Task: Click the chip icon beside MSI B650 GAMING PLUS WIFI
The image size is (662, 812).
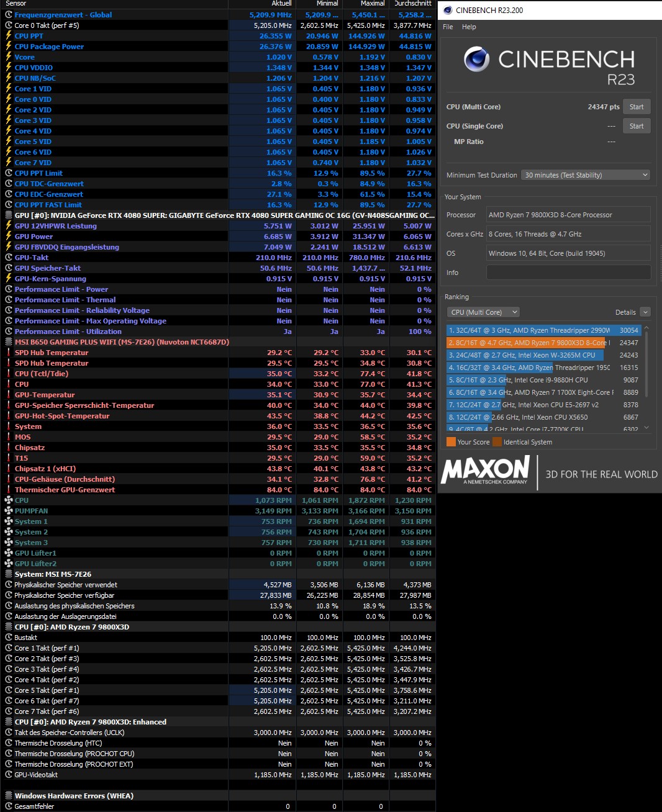Action: coord(8,342)
